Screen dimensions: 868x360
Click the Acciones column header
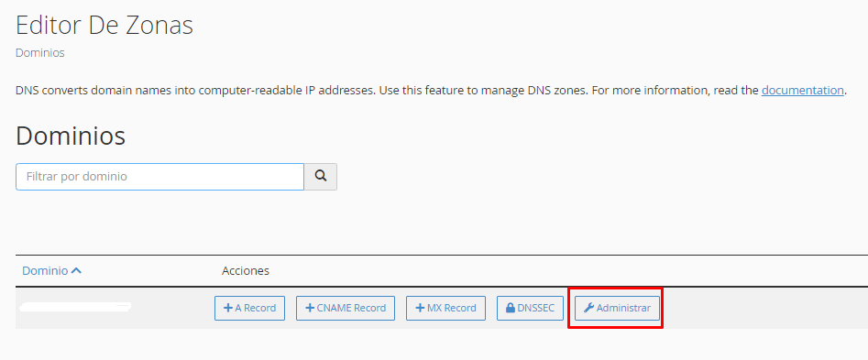click(246, 271)
